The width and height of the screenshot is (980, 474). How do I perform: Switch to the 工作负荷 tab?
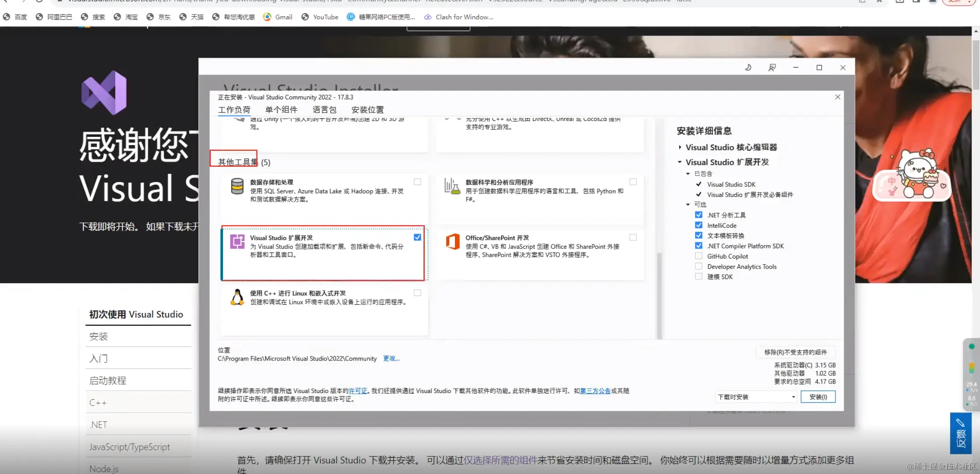pyautogui.click(x=234, y=109)
